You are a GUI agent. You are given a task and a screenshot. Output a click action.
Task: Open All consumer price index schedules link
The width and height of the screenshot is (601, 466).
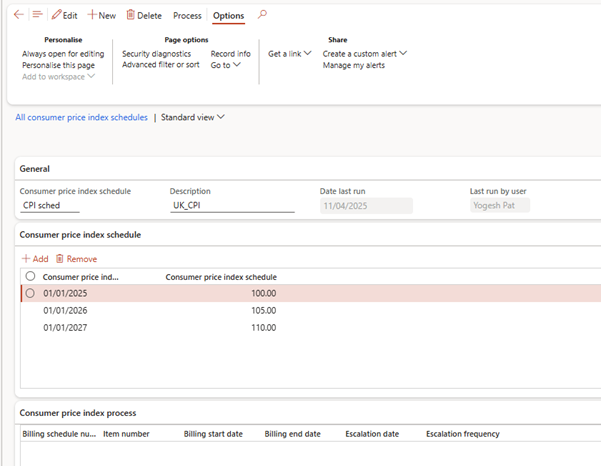(81, 117)
